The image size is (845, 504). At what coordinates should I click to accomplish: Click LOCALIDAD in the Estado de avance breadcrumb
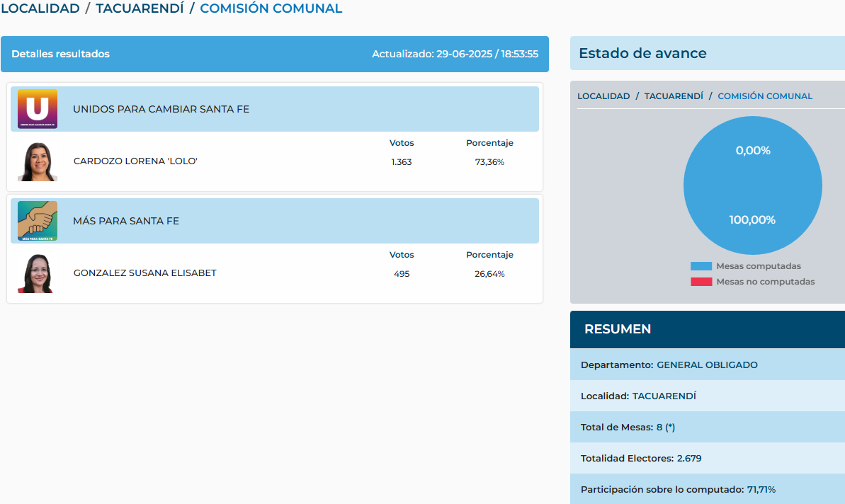(x=603, y=96)
